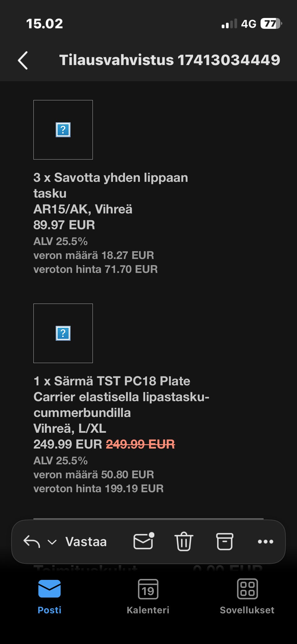Screen dimensions: 297x644
Task: Tap the back chevron arrow
Action: pyautogui.click(x=23, y=60)
